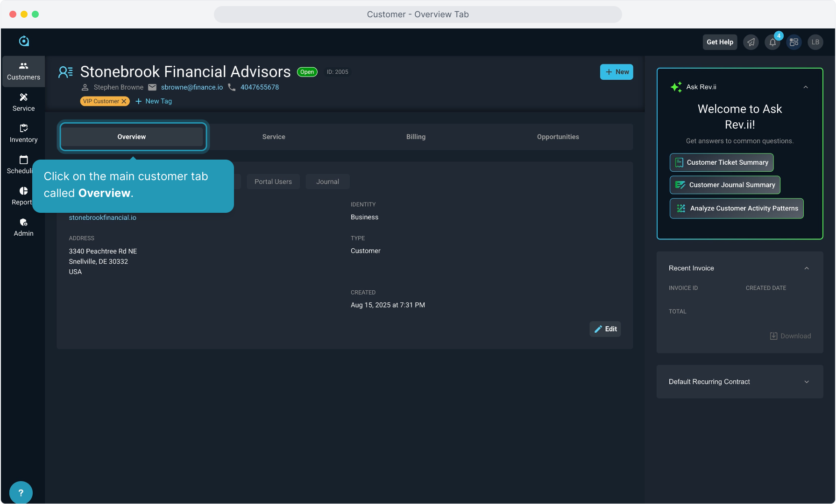Open the round help question mark button
Viewport: 836px width, 504px height.
coord(21,492)
